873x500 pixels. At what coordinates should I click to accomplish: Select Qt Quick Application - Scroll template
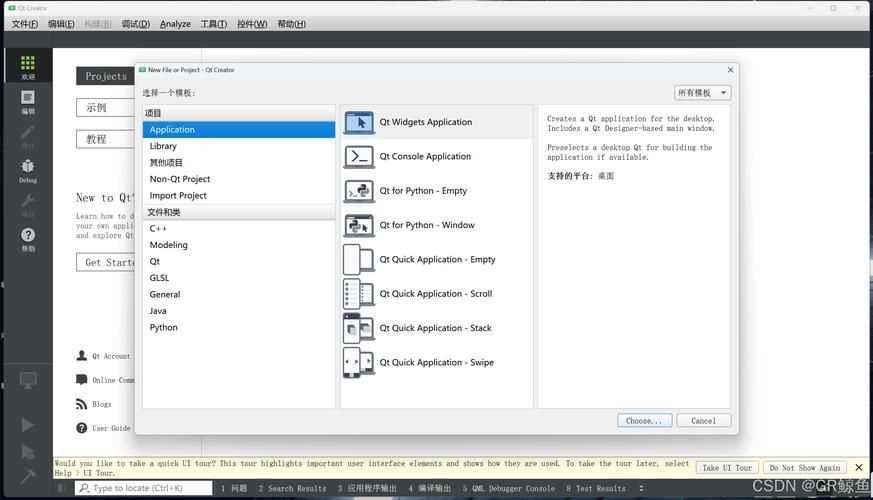click(436, 294)
